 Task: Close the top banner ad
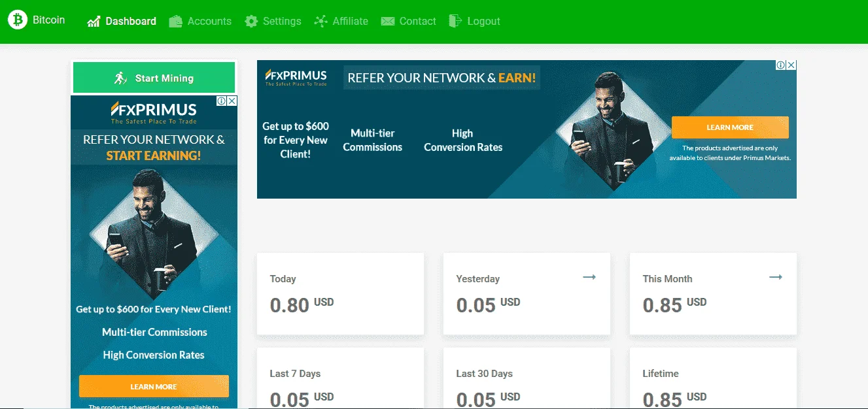(x=791, y=65)
